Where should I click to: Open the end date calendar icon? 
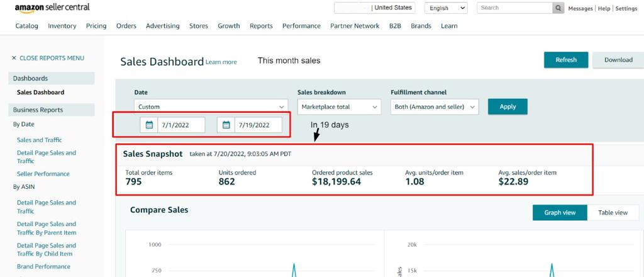click(x=226, y=125)
